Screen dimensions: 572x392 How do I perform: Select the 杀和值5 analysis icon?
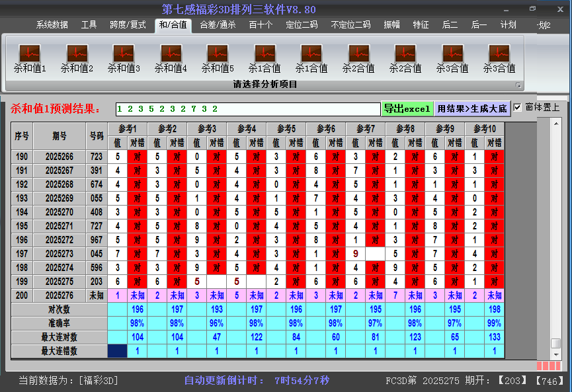point(217,56)
